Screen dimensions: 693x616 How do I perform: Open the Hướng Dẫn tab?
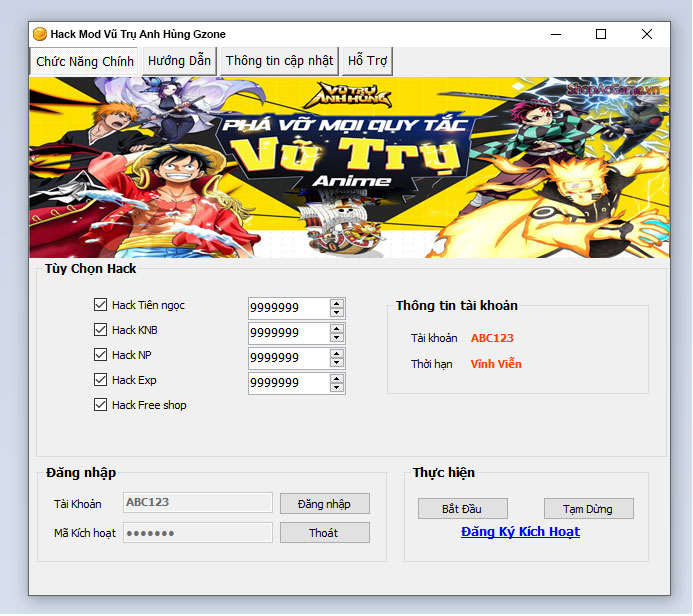[179, 61]
